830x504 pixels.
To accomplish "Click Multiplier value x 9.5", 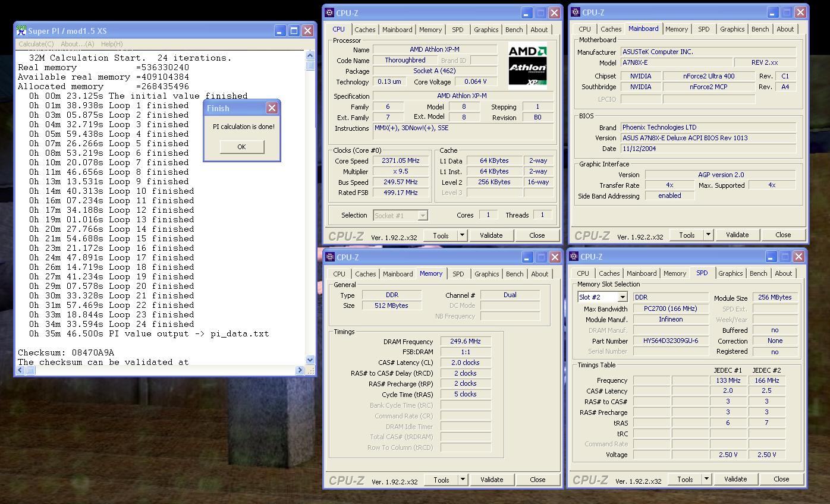I will (401, 172).
